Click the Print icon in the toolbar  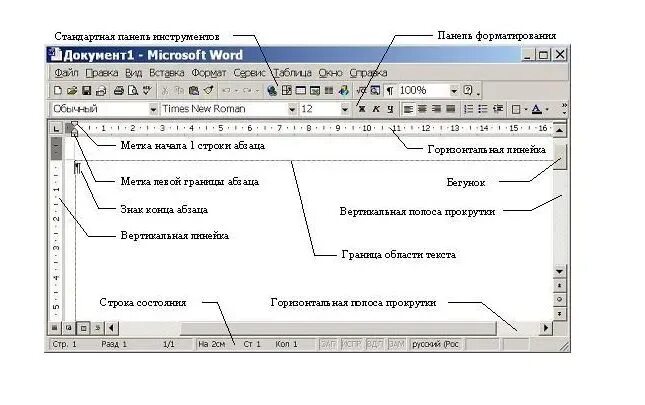click(118, 90)
